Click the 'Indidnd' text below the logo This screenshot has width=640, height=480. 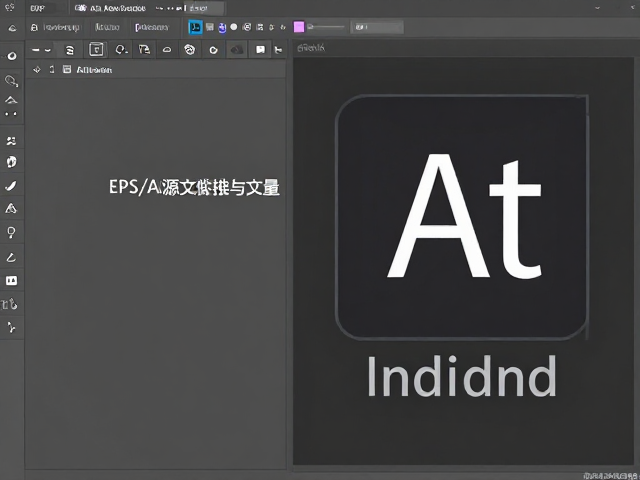(462, 376)
